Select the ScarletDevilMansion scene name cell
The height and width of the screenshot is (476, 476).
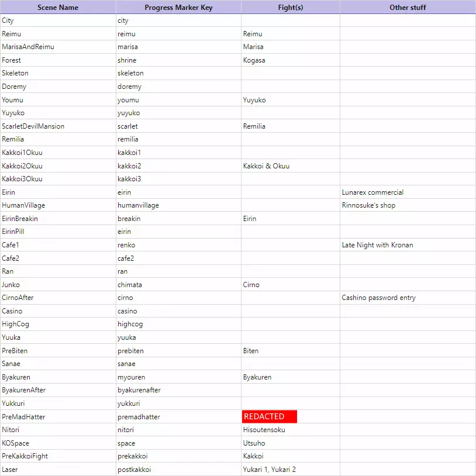[x=33, y=126]
